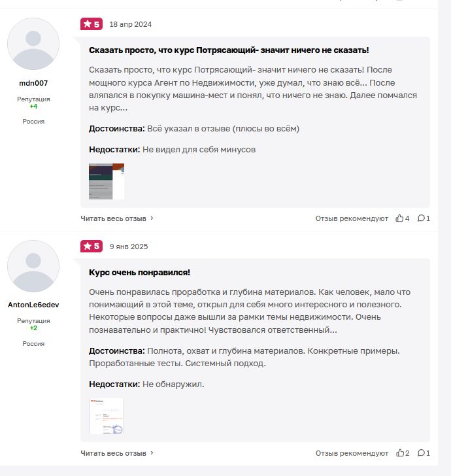Viewport: 451px width, 476px height.
Task: Open the AntonLe6edev username profile link
Action: tap(33, 305)
